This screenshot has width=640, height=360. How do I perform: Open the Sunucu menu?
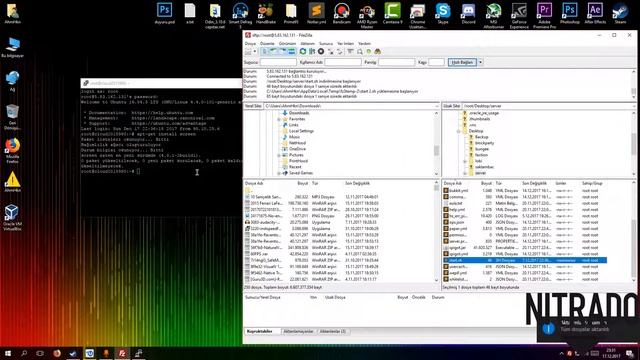click(326, 44)
